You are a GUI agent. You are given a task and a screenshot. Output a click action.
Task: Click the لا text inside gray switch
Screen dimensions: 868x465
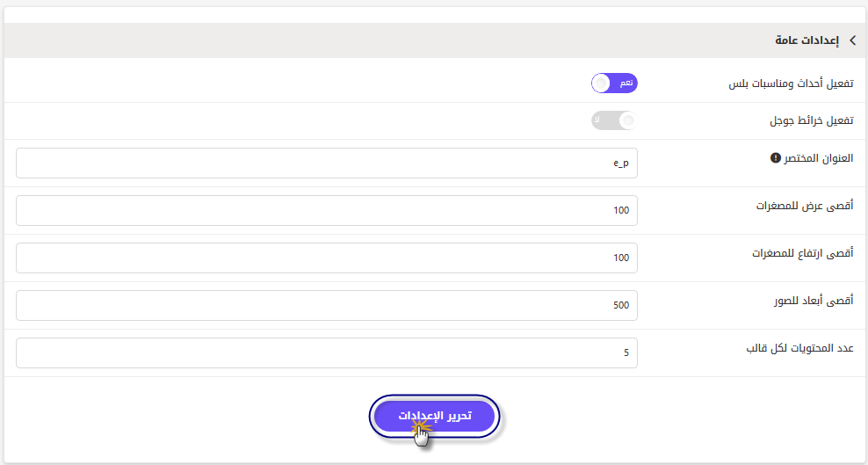(x=597, y=119)
